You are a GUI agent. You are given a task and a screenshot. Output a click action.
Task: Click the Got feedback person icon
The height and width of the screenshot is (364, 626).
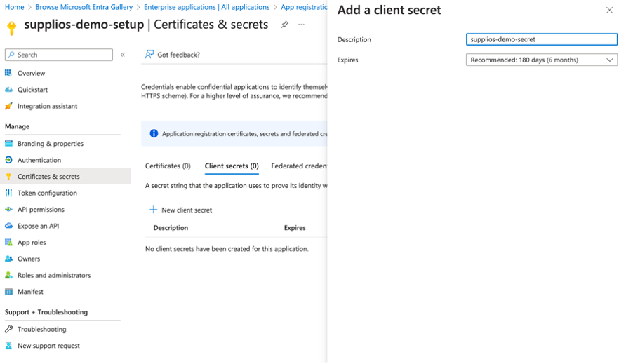[x=149, y=54]
